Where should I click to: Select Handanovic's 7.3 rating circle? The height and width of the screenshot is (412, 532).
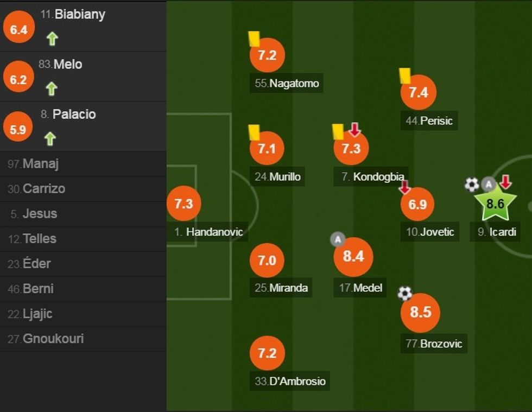(x=183, y=204)
